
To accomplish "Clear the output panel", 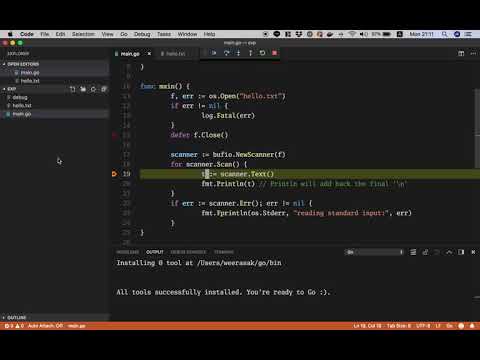I will [413, 252].
